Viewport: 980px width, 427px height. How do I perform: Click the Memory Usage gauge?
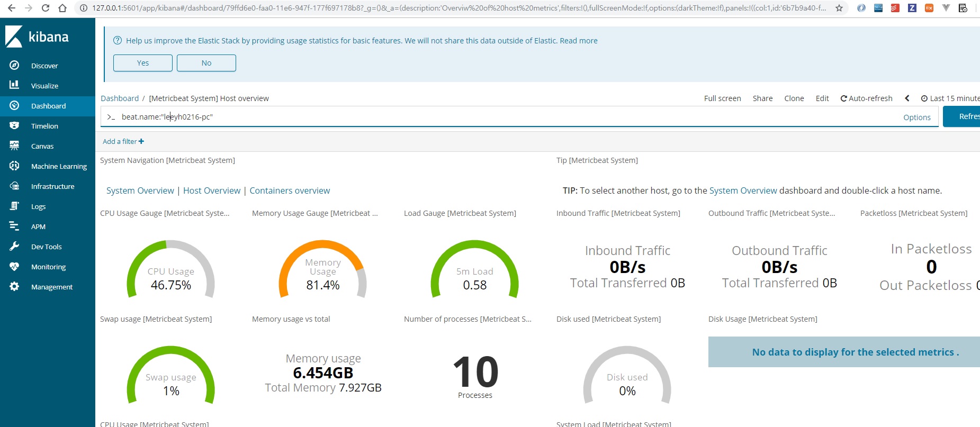pyautogui.click(x=322, y=269)
